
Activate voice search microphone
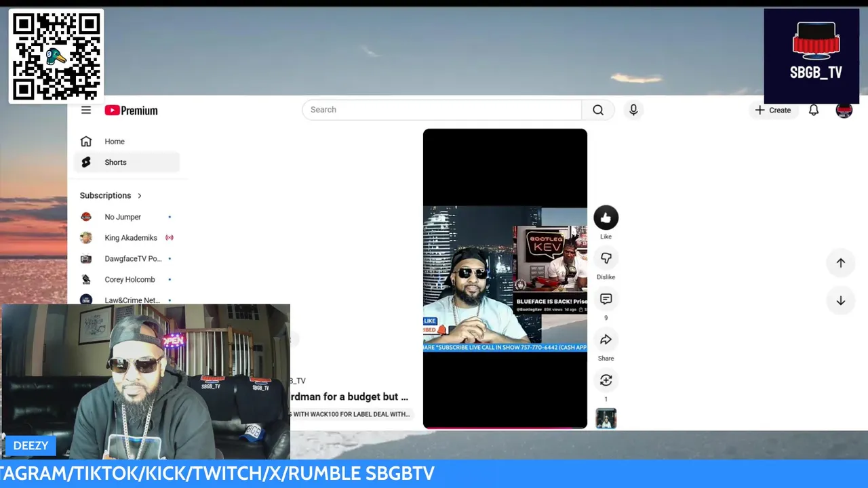click(x=633, y=110)
